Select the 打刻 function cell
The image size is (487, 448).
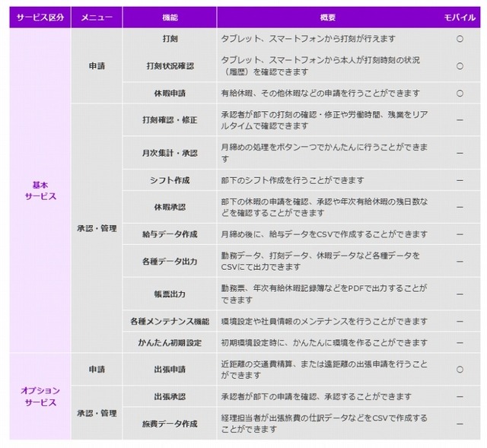click(x=170, y=39)
